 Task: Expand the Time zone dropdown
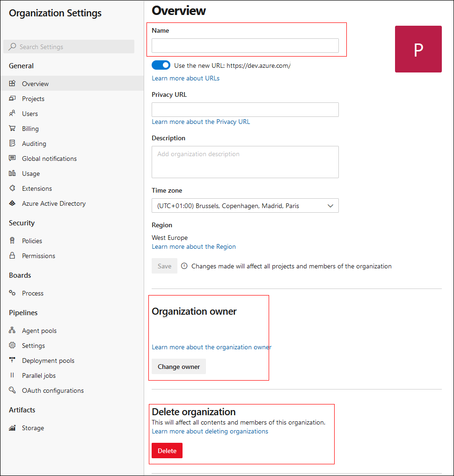click(245, 206)
